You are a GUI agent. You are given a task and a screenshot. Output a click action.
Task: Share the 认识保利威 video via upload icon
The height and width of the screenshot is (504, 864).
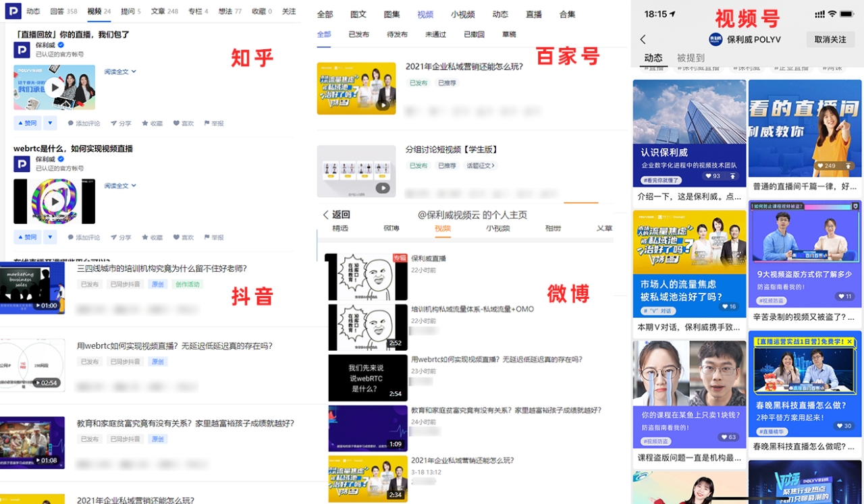click(x=733, y=176)
